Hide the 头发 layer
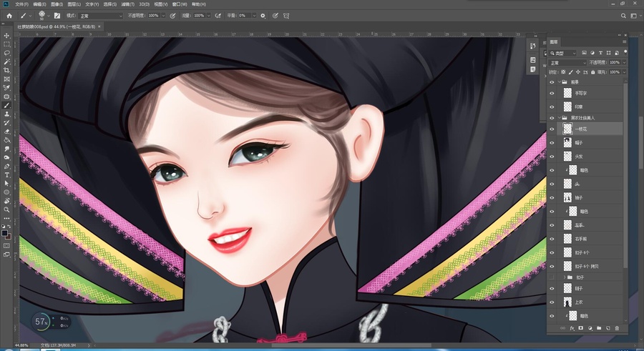This screenshot has width=644, height=351. [552, 157]
